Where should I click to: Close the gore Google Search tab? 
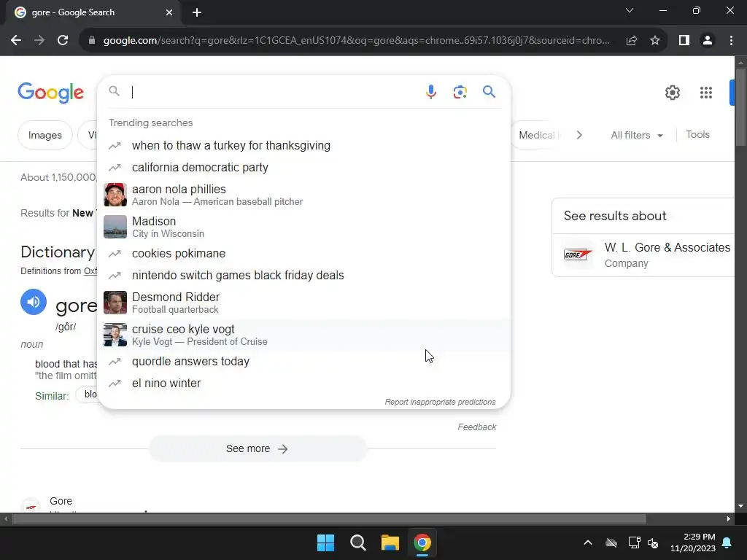click(169, 12)
